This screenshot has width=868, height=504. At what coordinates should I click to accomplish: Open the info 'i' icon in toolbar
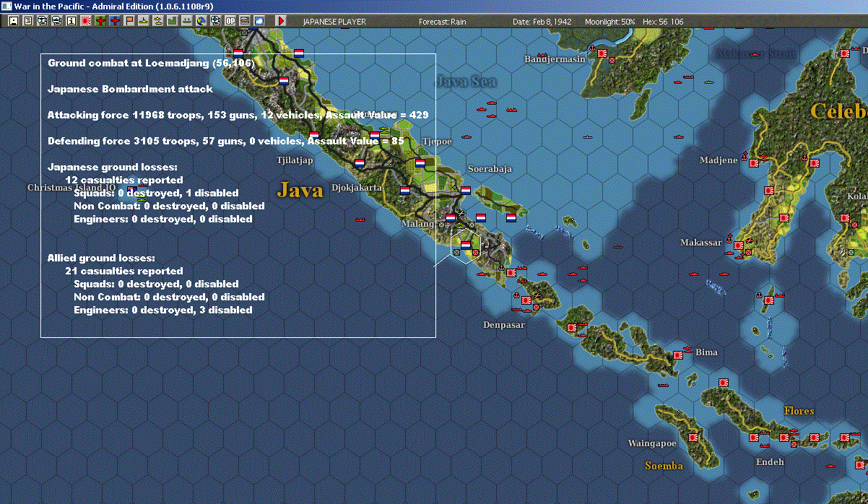click(71, 21)
